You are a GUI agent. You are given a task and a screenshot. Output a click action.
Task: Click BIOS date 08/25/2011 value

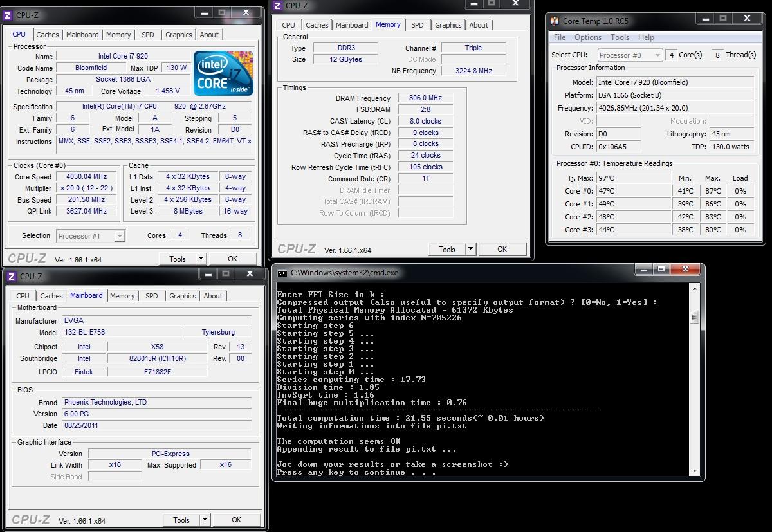157,425
